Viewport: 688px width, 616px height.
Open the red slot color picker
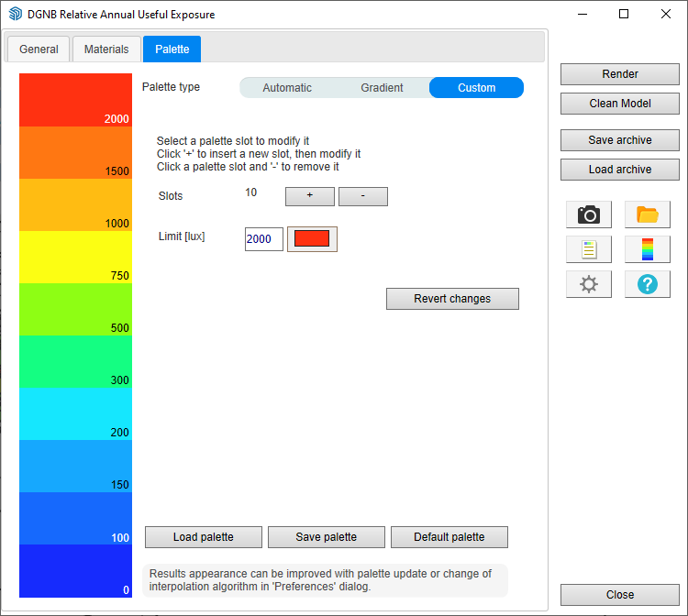[x=312, y=239]
